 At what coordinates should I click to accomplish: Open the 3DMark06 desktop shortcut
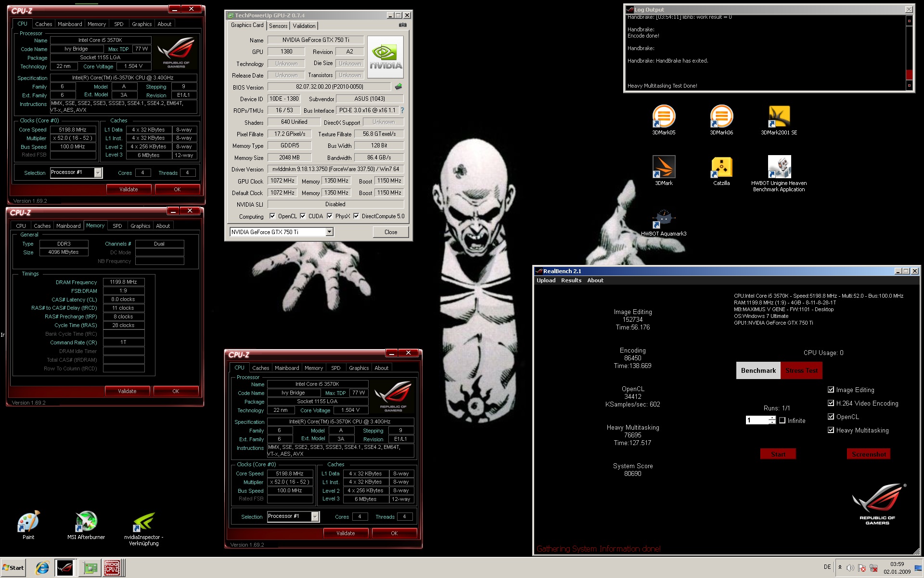click(721, 120)
